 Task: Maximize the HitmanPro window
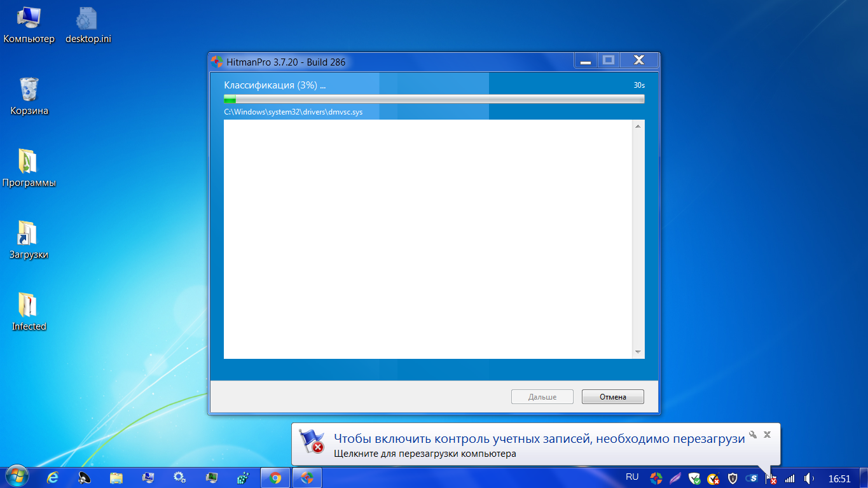(x=608, y=60)
